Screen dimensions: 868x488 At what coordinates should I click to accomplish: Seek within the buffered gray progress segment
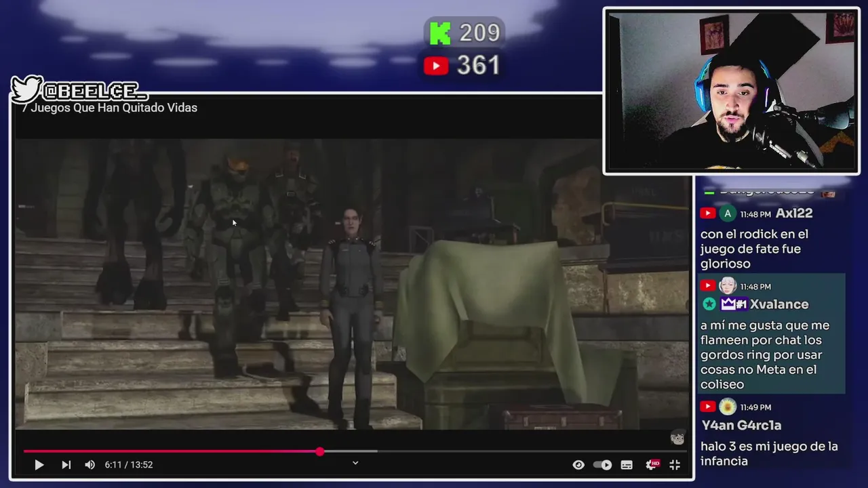(x=351, y=451)
